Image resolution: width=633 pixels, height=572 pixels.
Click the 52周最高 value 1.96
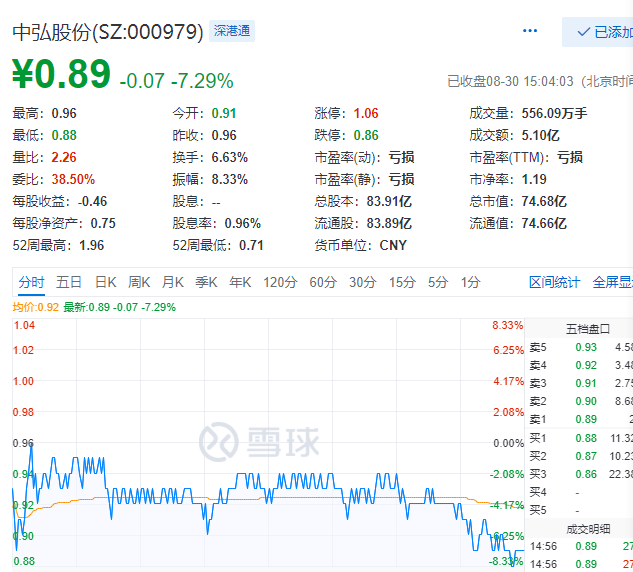[x=91, y=245]
